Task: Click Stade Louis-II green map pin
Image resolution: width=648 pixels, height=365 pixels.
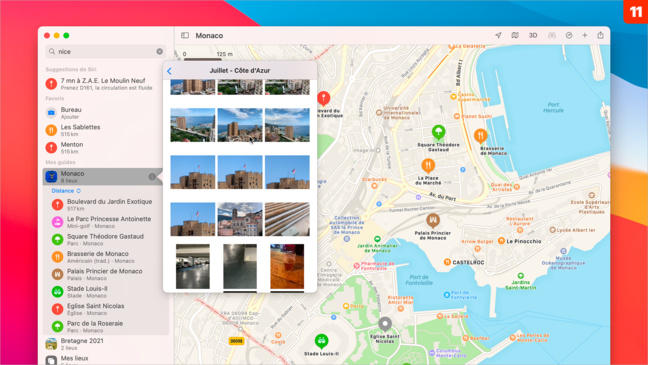Action: pos(321,341)
